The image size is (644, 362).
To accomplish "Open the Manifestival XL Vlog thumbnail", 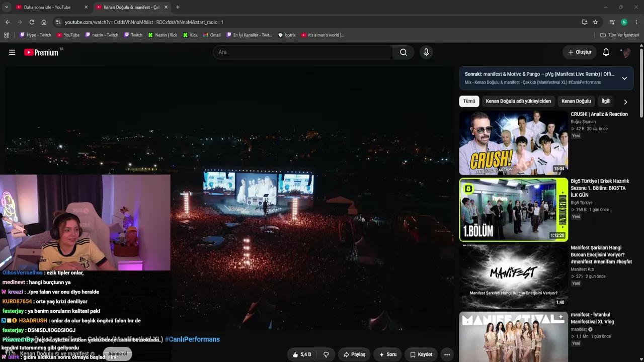I will [x=513, y=336].
